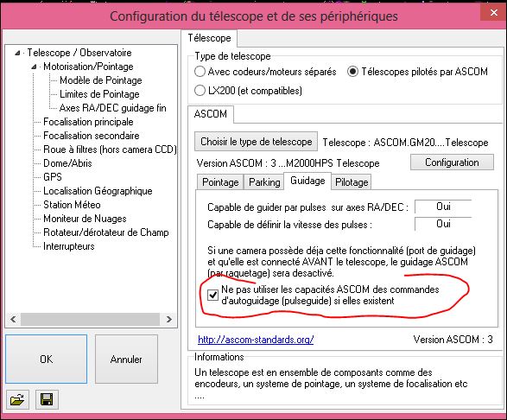Click the tree panel's left scroll arrow
The height and width of the screenshot is (420, 507).
tap(13, 320)
